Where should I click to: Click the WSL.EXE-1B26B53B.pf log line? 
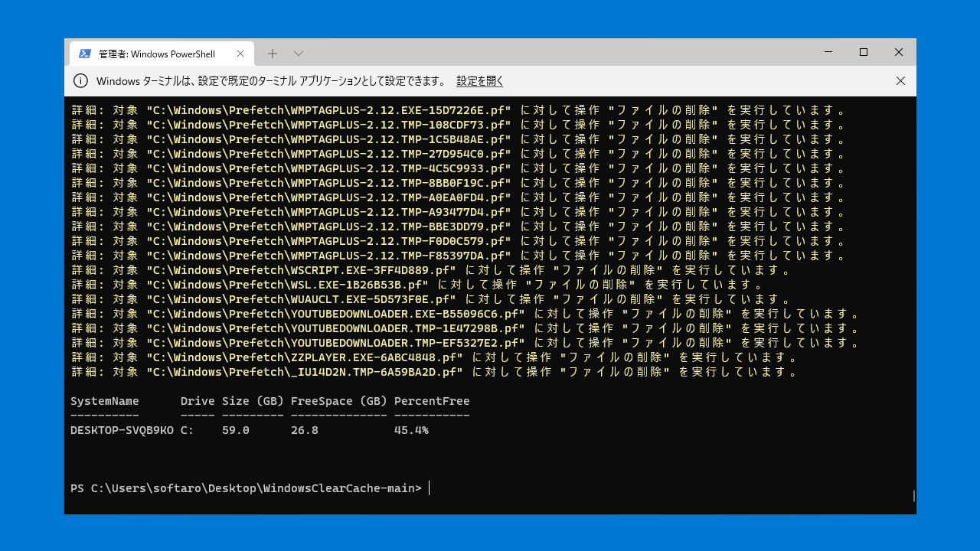tap(416, 285)
